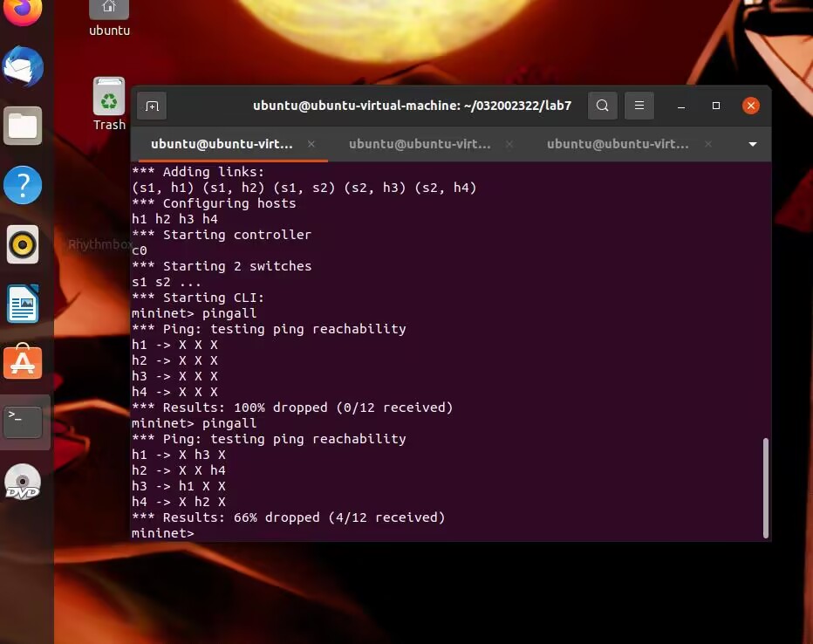The width and height of the screenshot is (813, 644).
Task: Click the window title ubuntu@ubuntu-virtual-machine
Action: pos(412,106)
